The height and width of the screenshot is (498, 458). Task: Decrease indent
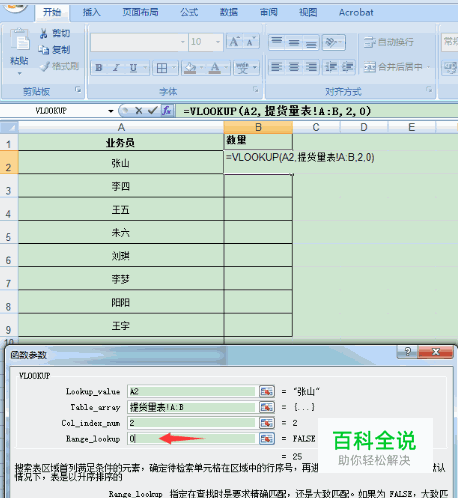331,67
